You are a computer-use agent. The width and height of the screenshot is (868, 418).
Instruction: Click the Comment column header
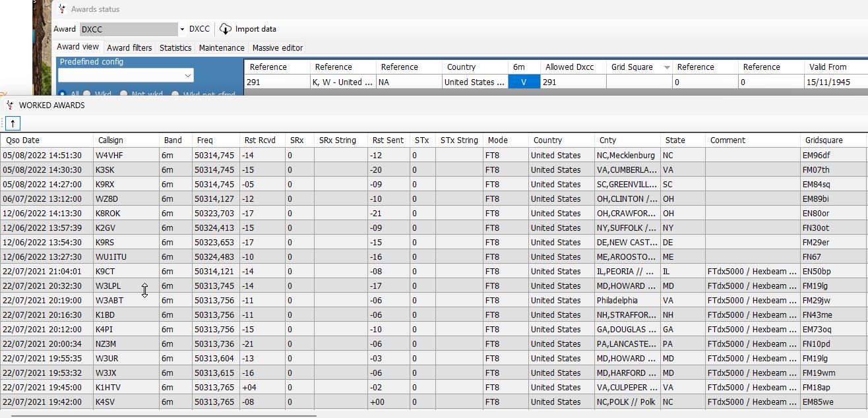pos(753,140)
